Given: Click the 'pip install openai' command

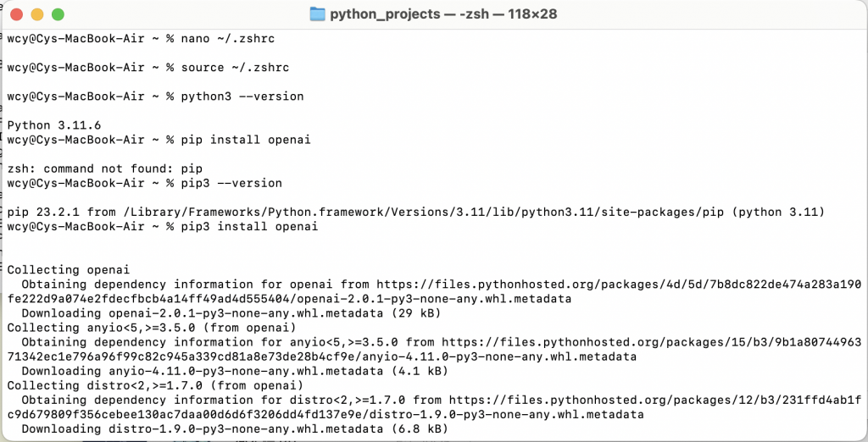Looking at the screenshot, I should point(246,140).
